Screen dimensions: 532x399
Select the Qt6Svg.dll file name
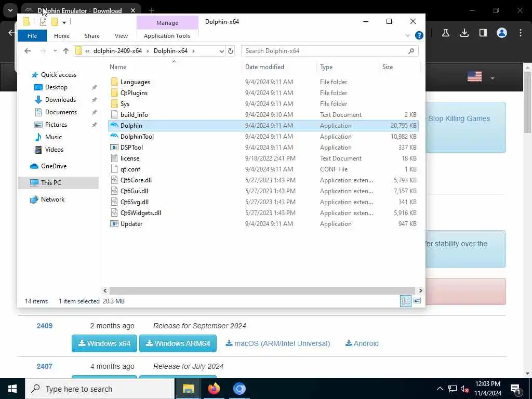[x=135, y=202]
